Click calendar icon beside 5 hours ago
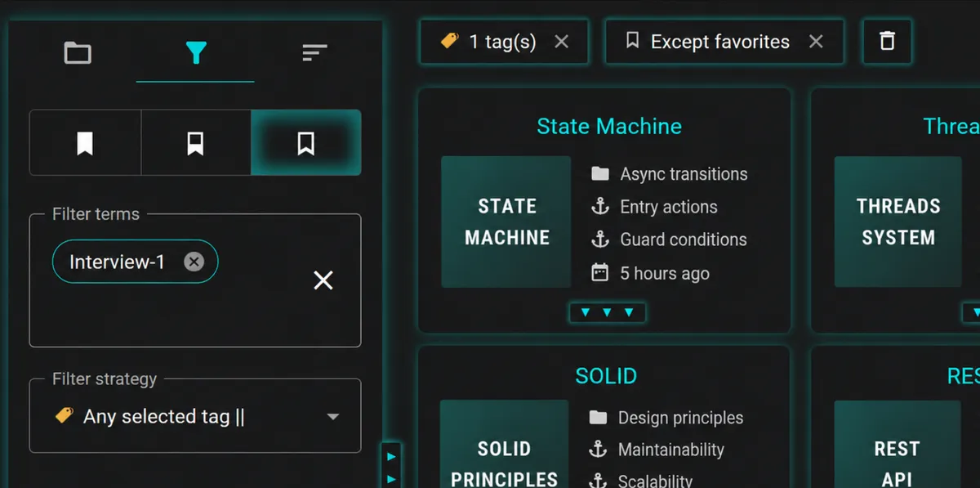980x488 pixels. coord(600,273)
